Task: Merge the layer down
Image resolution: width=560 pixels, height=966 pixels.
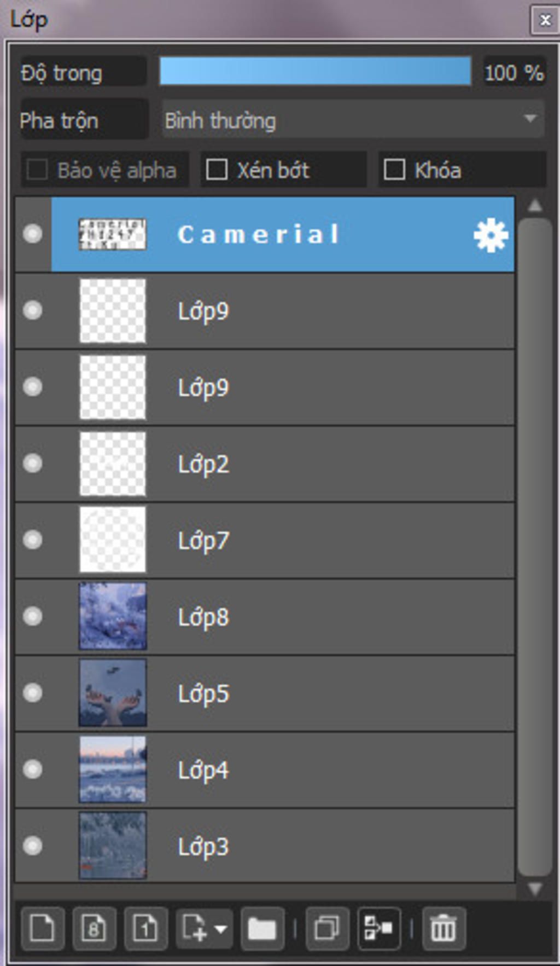Action: (x=378, y=928)
